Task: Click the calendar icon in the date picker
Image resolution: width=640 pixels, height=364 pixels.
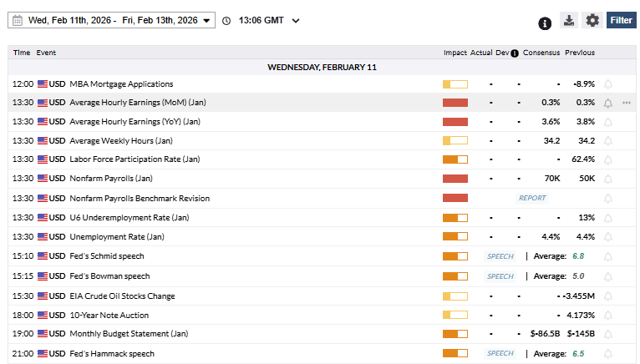Action: pyautogui.click(x=17, y=20)
